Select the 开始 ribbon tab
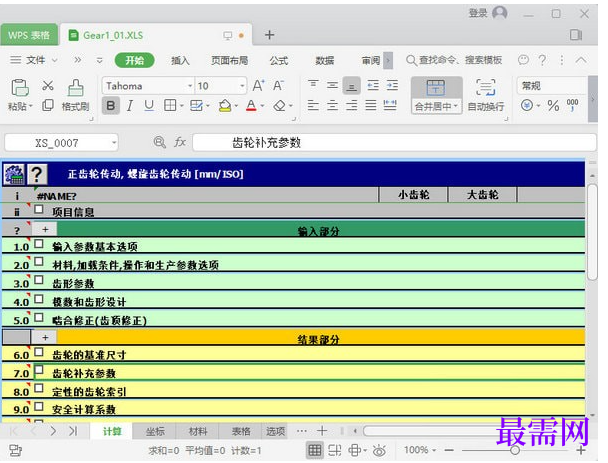The width and height of the screenshot is (608, 463). pos(135,60)
